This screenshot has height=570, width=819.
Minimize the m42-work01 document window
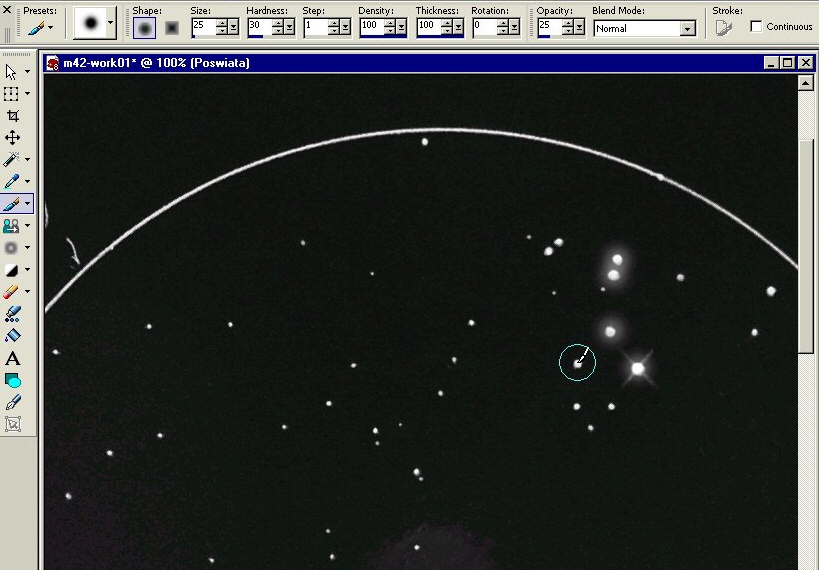click(771, 63)
